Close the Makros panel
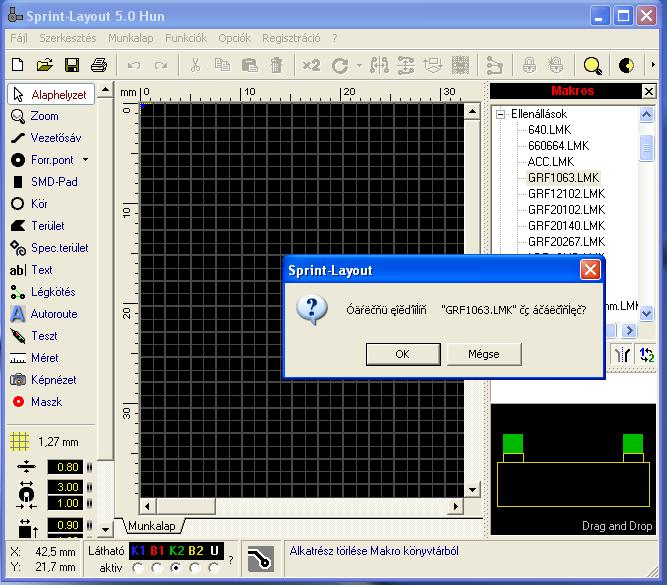The height and width of the screenshot is (585, 667). [649, 91]
